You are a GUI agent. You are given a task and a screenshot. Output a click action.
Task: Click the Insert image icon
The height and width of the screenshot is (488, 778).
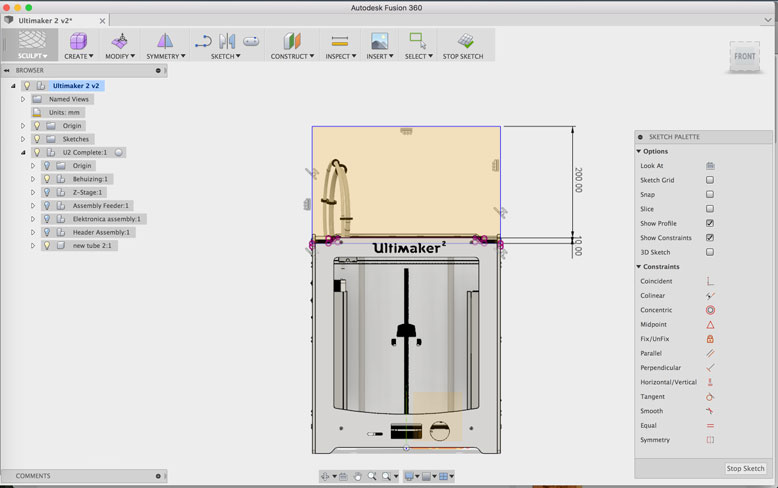point(380,41)
